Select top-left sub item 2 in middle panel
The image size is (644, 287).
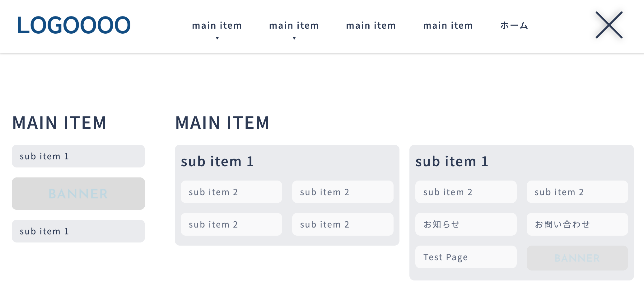[231, 192]
